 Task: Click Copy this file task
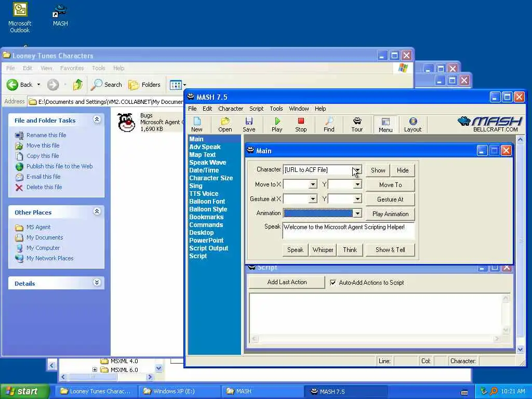(x=43, y=156)
